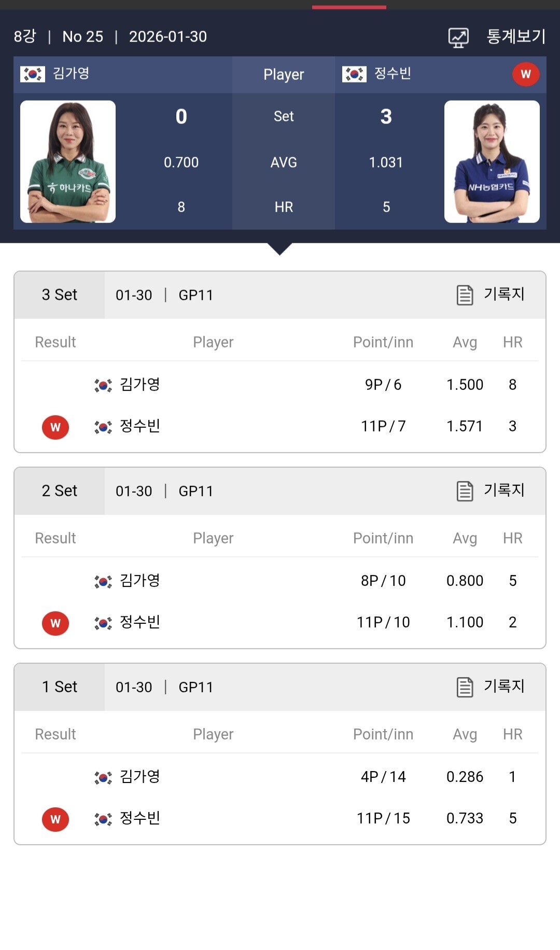
Task: Open 기록지 for the 3 Set
Action: tap(504, 294)
